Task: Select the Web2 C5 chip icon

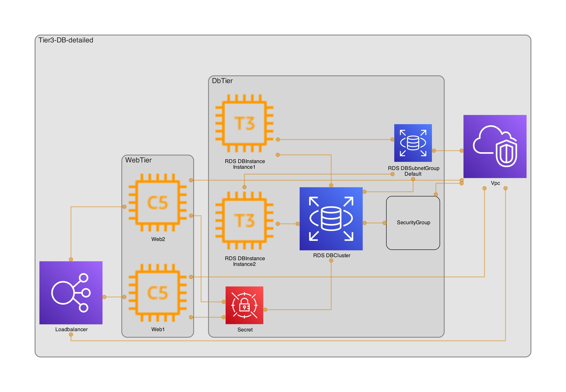Action: [x=158, y=202]
